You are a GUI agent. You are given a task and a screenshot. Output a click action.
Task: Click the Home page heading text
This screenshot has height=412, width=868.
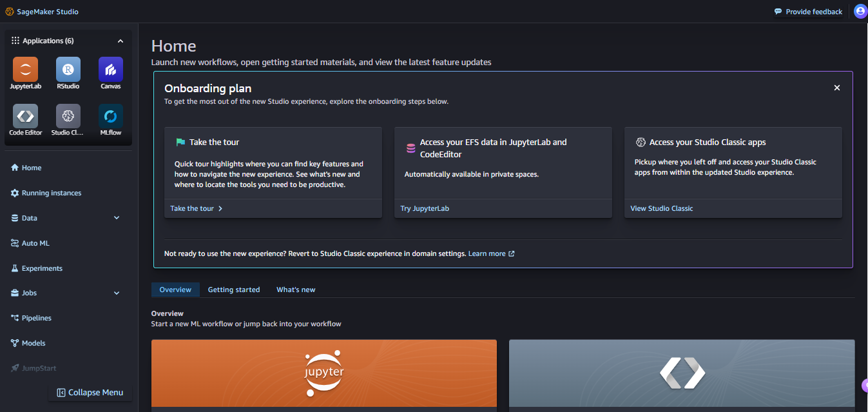[174, 46]
